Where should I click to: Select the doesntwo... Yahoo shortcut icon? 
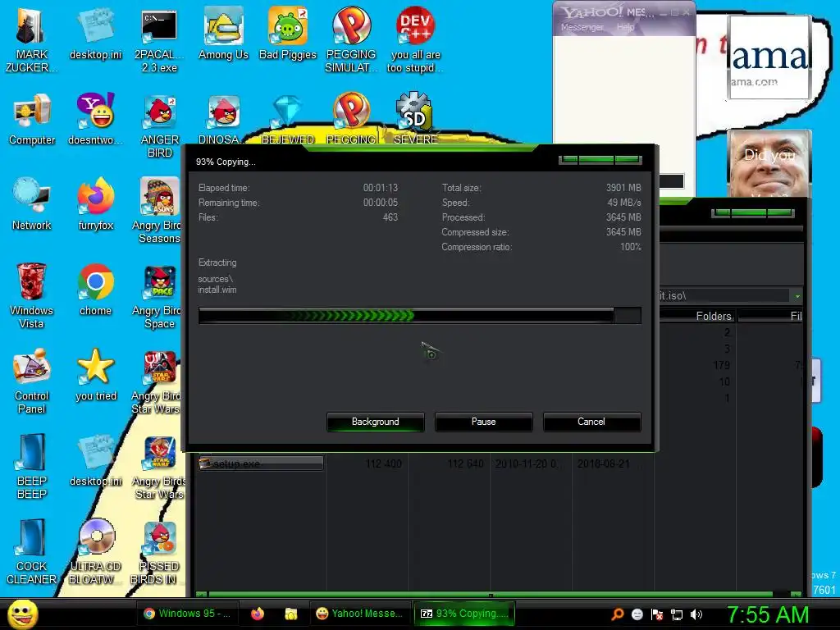[x=95, y=119]
